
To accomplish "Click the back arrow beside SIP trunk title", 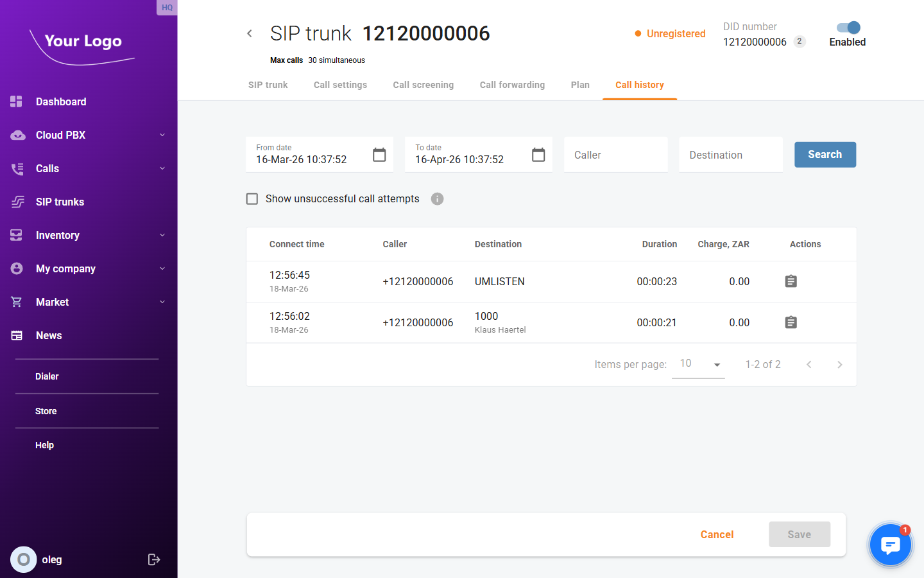I will coord(250,33).
